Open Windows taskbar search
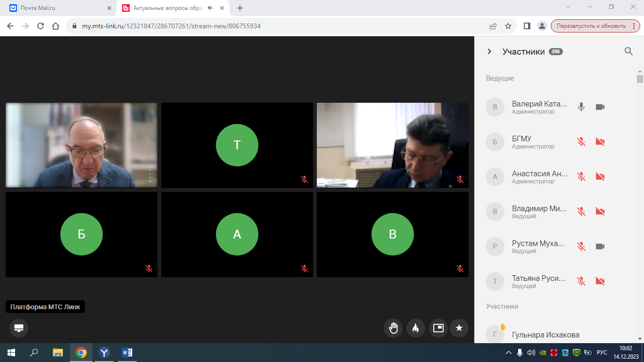This screenshot has height=362, width=644. 34,353
